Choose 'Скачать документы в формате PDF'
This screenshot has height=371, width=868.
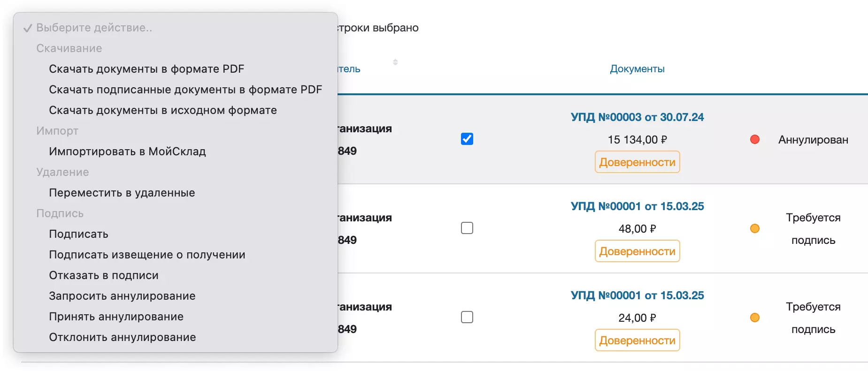click(x=146, y=69)
